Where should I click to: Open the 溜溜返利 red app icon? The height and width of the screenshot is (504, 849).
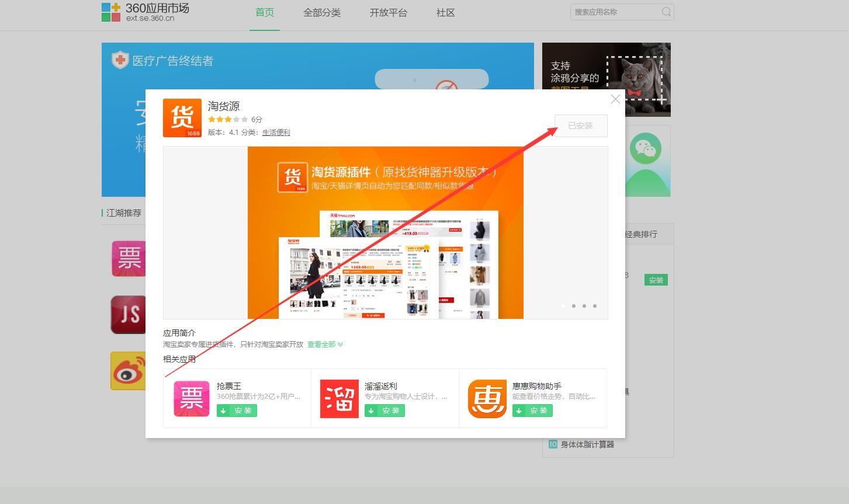339,399
